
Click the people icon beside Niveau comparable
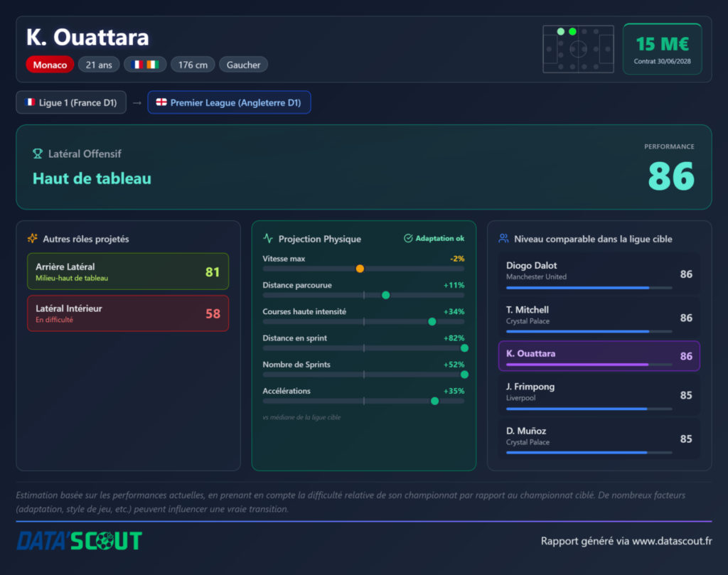(503, 239)
